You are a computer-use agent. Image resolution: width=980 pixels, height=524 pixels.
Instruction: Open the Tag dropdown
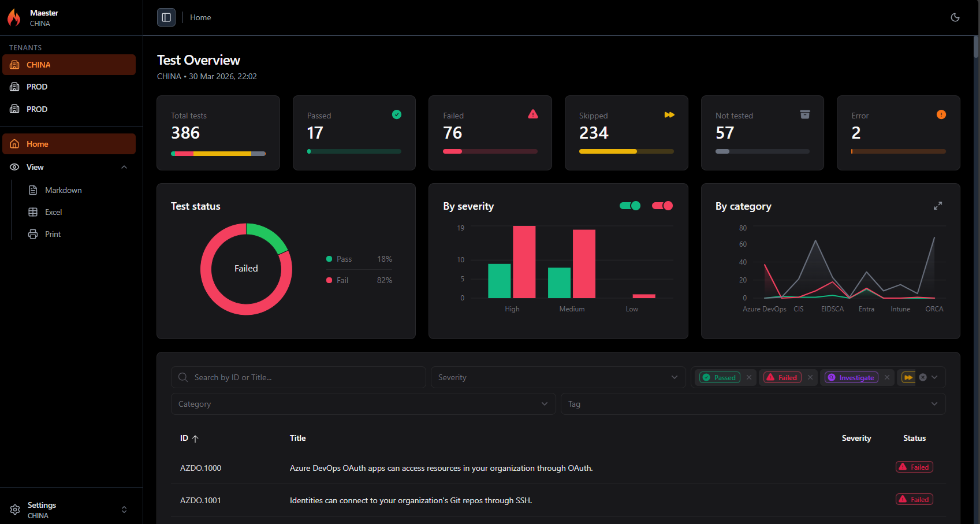tap(752, 403)
